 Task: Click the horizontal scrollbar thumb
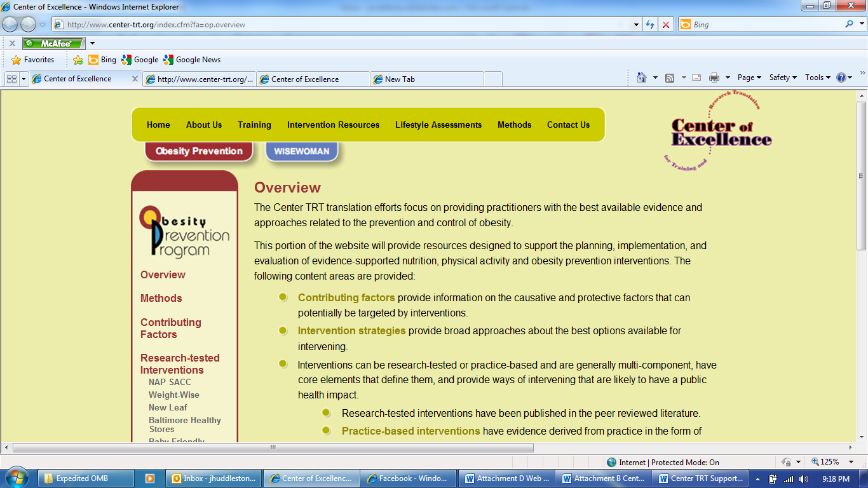click(x=273, y=447)
